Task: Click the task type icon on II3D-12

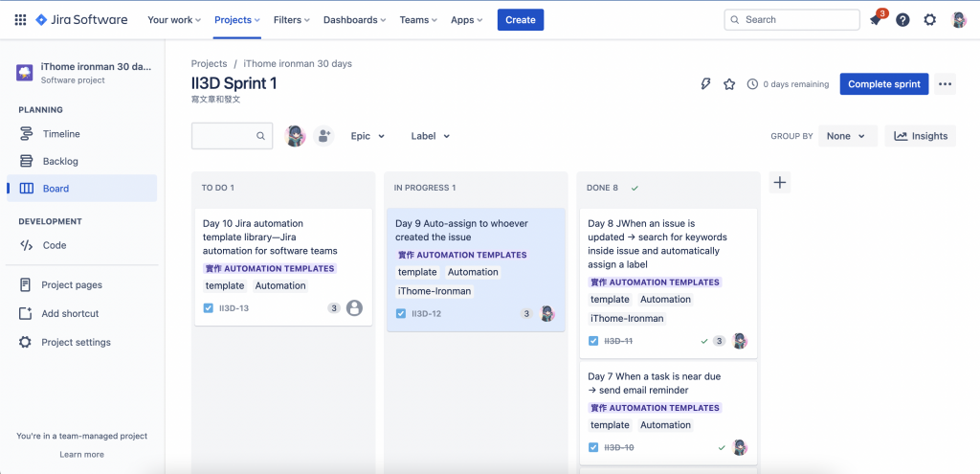Action: [x=401, y=313]
